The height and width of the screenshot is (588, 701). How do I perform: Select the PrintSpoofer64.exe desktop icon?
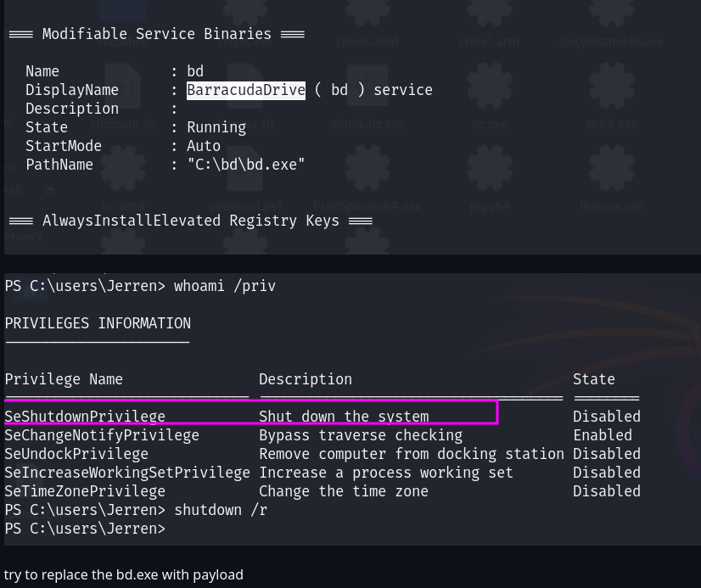367,181
